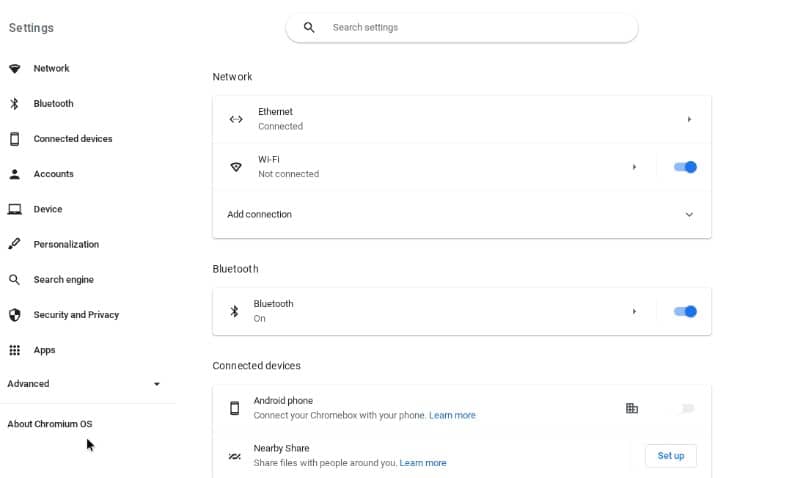
Task: Click the Device laptop icon in sidebar
Action: 15,209
